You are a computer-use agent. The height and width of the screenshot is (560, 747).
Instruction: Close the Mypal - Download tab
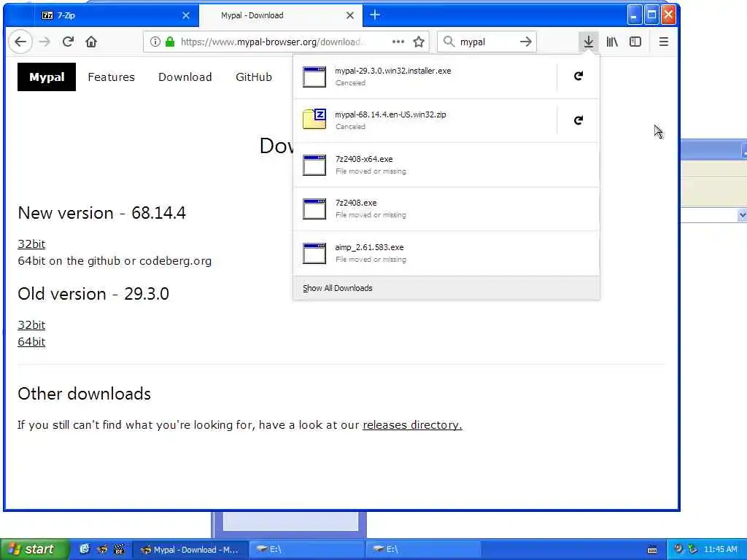click(350, 15)
